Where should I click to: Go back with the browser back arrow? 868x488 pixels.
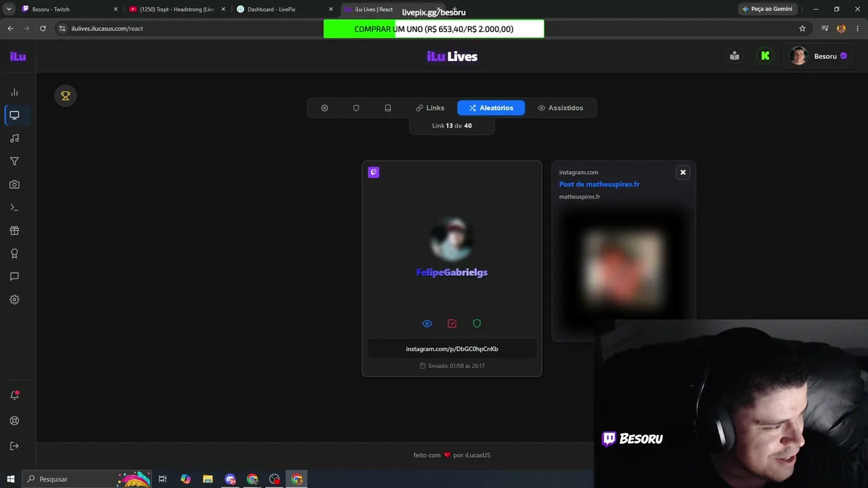point(10,28)
